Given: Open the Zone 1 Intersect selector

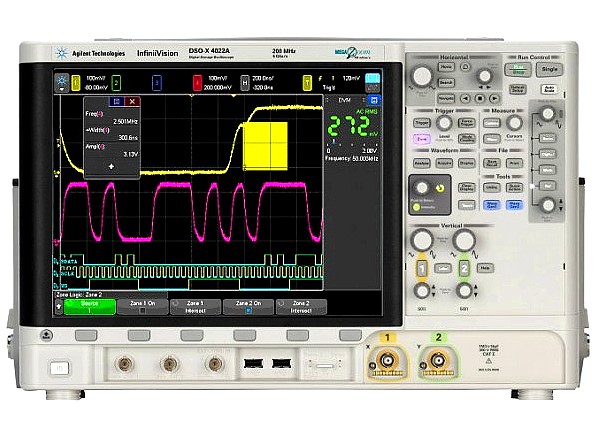Looking at the screenshot, I should pos(195,307).
